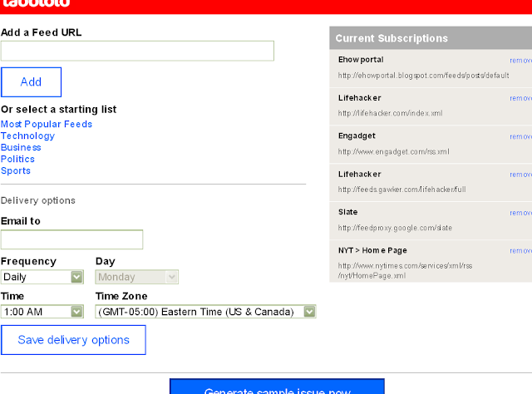Remove the Lifehacker index.xml subscription

[x=521, y=98]
